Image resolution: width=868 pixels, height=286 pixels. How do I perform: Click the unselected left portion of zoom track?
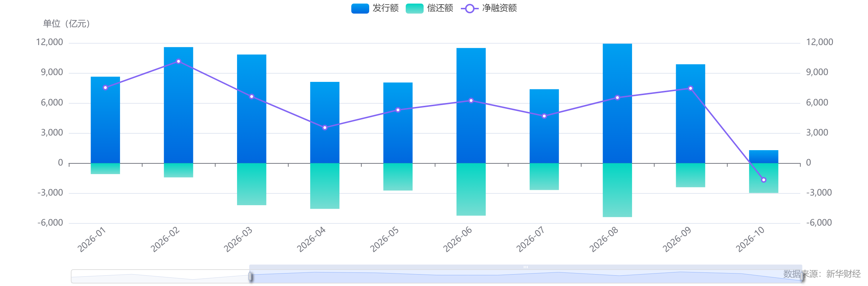(x=160, y=276)
